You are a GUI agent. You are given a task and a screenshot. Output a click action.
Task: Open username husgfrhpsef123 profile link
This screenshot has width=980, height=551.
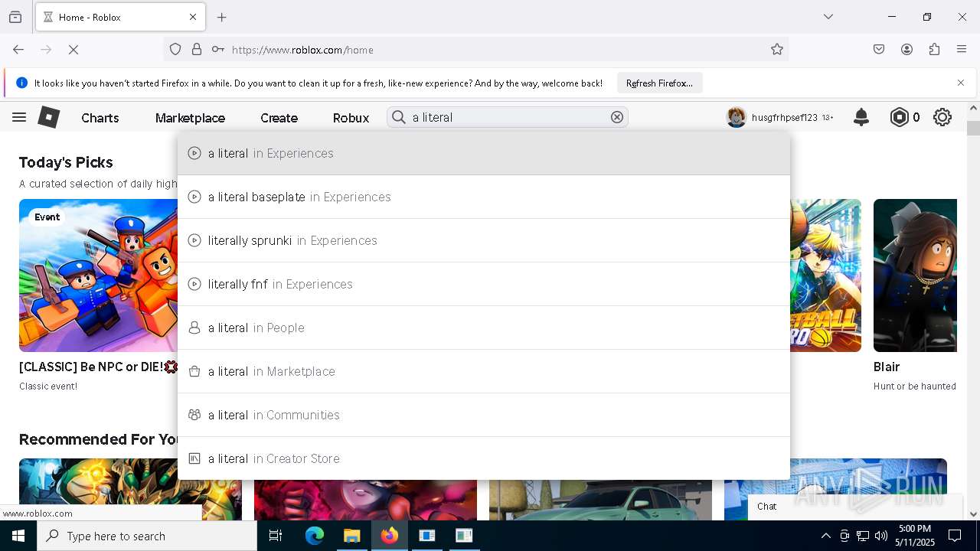[x=785, y=118]
